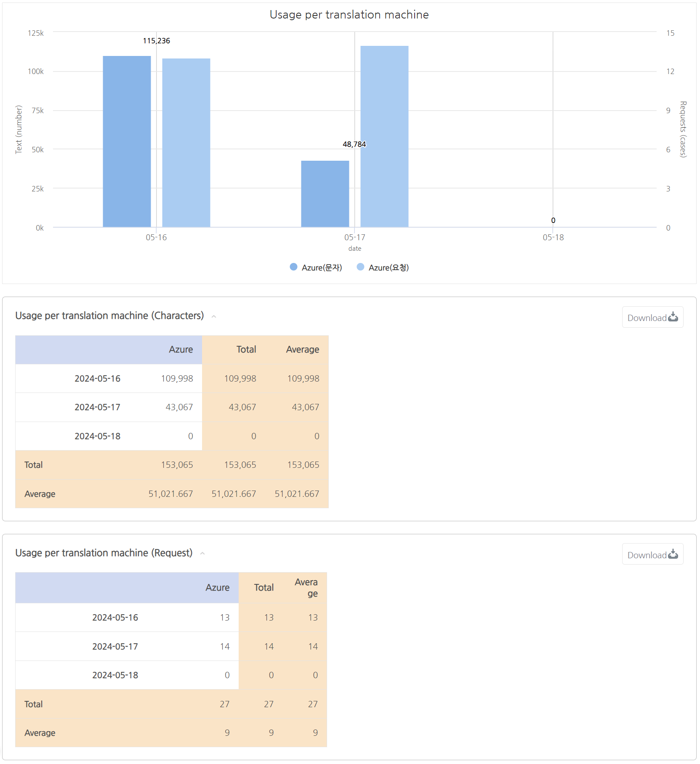Select the Azure(문자) legend dot icon
The image size is (700, 764).
click(x=293, y=267)
